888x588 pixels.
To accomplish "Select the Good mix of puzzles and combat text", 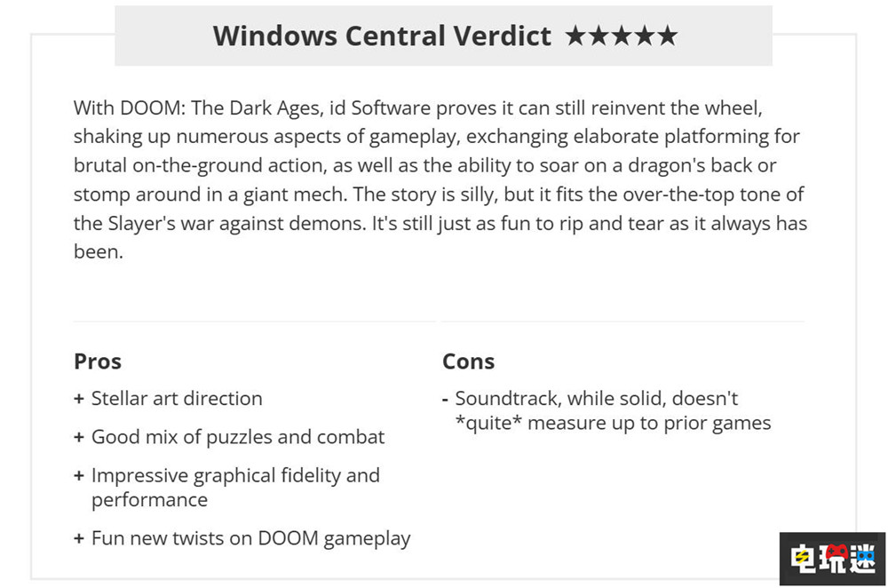I will (238, 437).
